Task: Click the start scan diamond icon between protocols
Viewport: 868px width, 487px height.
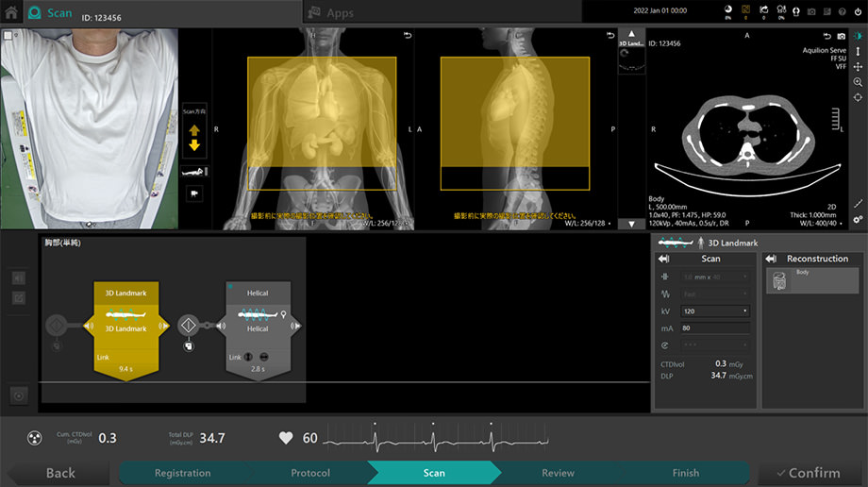Action: (x=187, y=327)
